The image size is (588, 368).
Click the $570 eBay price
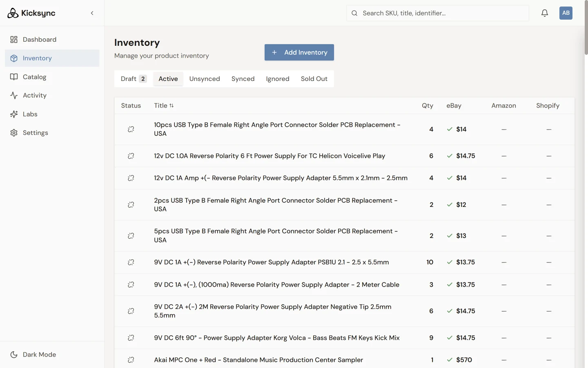click(464, 360)
